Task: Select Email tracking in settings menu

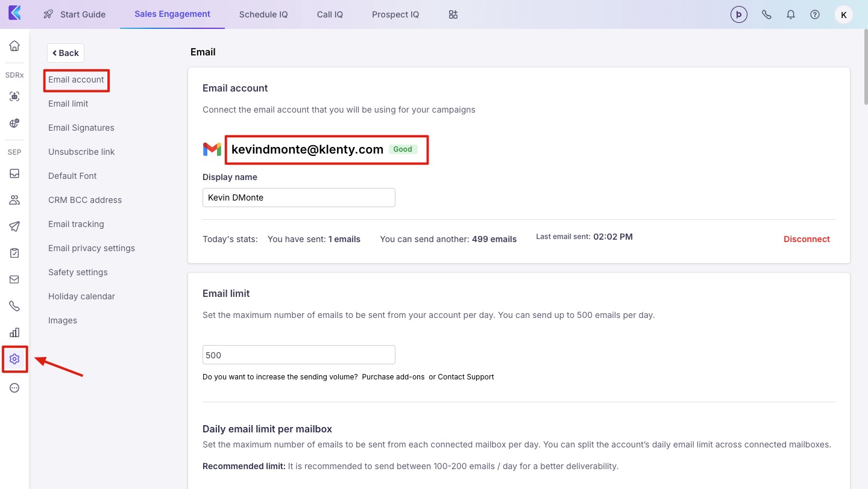Action: pos(76,224)
